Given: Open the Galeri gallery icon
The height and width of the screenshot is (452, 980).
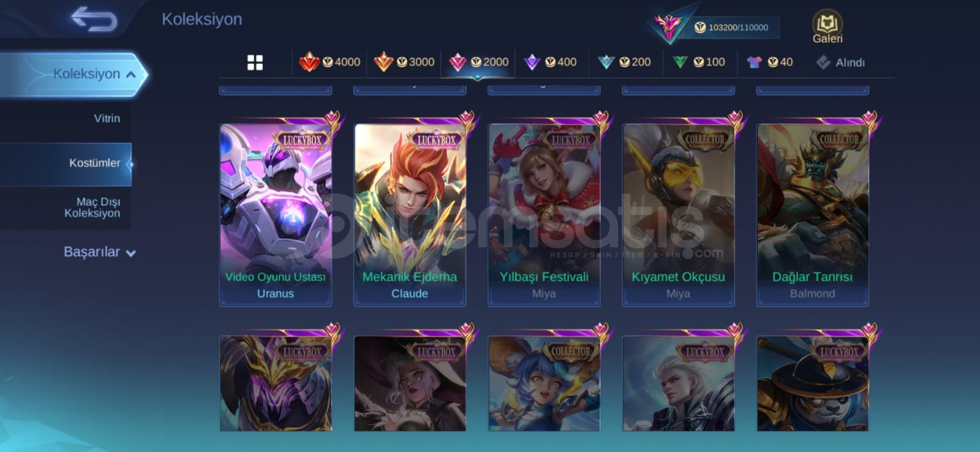Looking at the screenshot, I should [x=827, y=27].
